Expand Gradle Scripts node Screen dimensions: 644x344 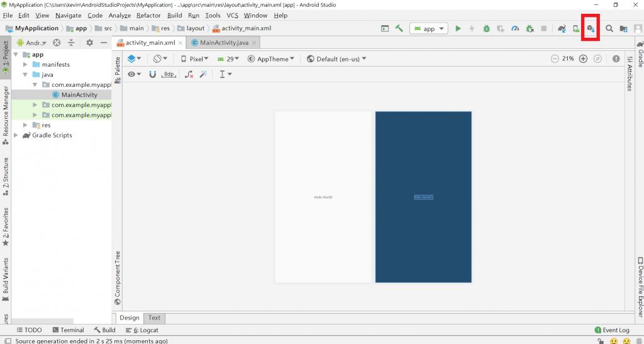(x=16, y=135)
